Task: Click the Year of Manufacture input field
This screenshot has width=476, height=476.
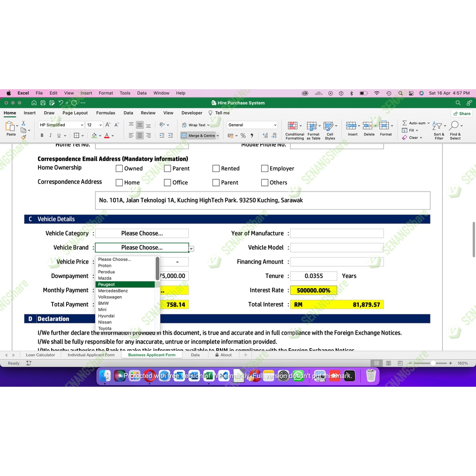Action: pos(337,233)
